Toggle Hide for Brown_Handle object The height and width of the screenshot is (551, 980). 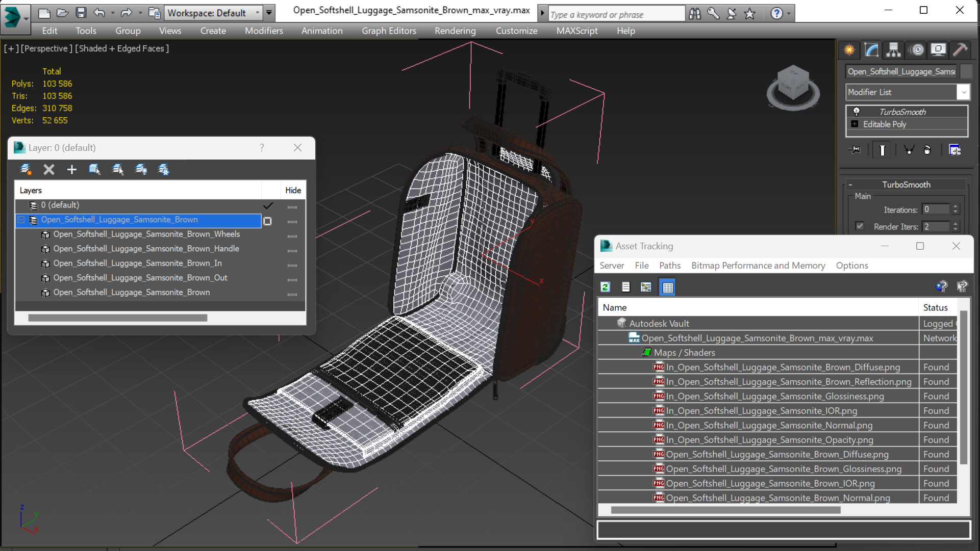pyautogui.click(x=292, y=251)
